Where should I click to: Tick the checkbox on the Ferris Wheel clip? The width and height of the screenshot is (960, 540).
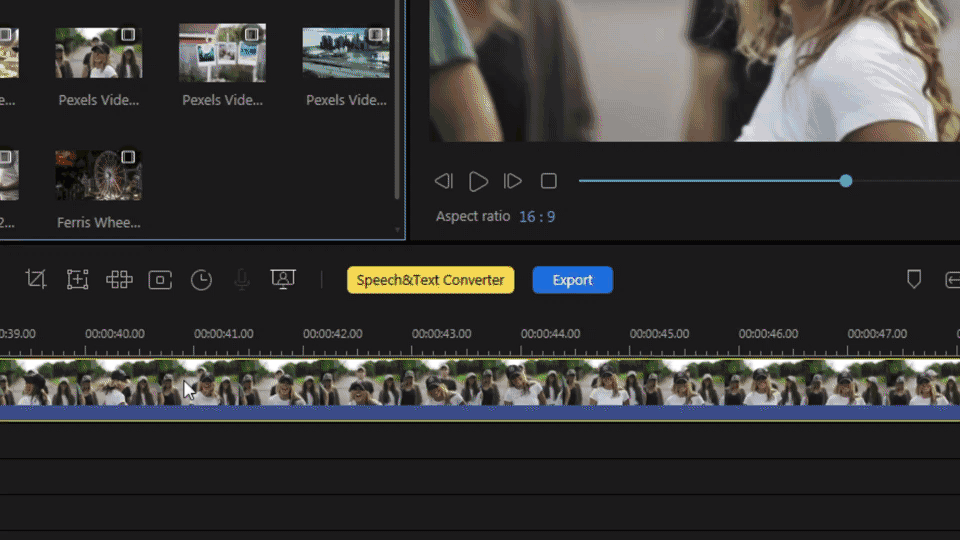point(128,157)
